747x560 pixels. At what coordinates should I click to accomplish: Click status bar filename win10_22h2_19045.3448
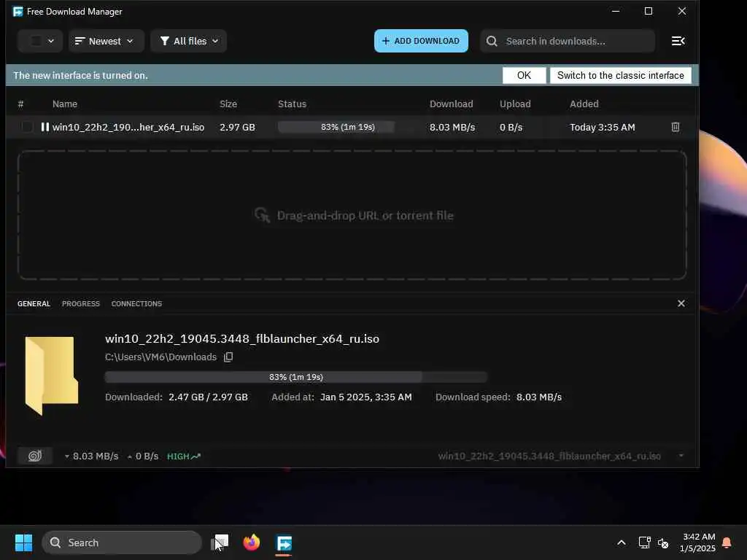[x=549, y=456]
